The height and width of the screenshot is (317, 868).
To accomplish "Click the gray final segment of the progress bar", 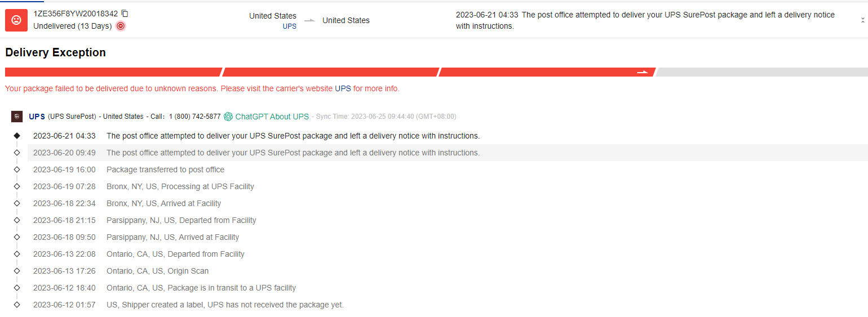I will [x=761, y=72].
